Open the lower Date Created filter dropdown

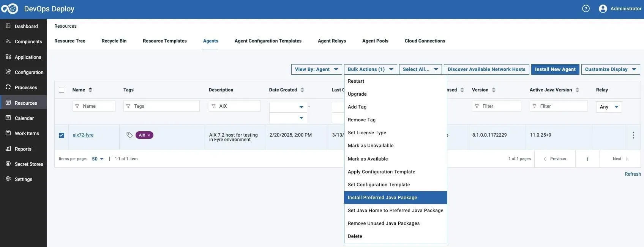pyautogui.click(x=288, y=118)
